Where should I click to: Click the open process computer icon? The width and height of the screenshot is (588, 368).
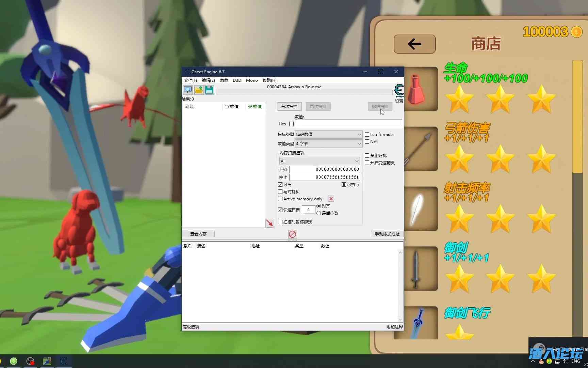187,90
